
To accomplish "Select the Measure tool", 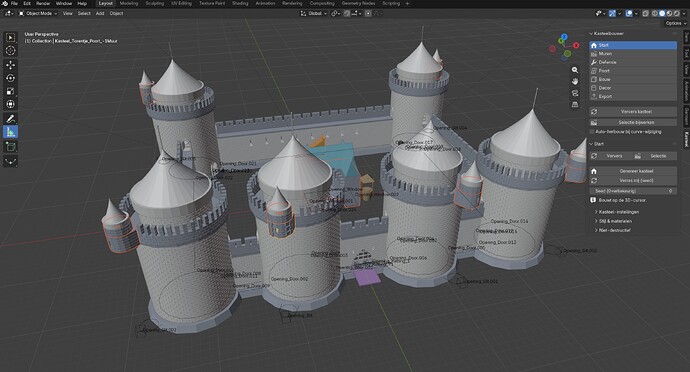I will coord(11,132).
